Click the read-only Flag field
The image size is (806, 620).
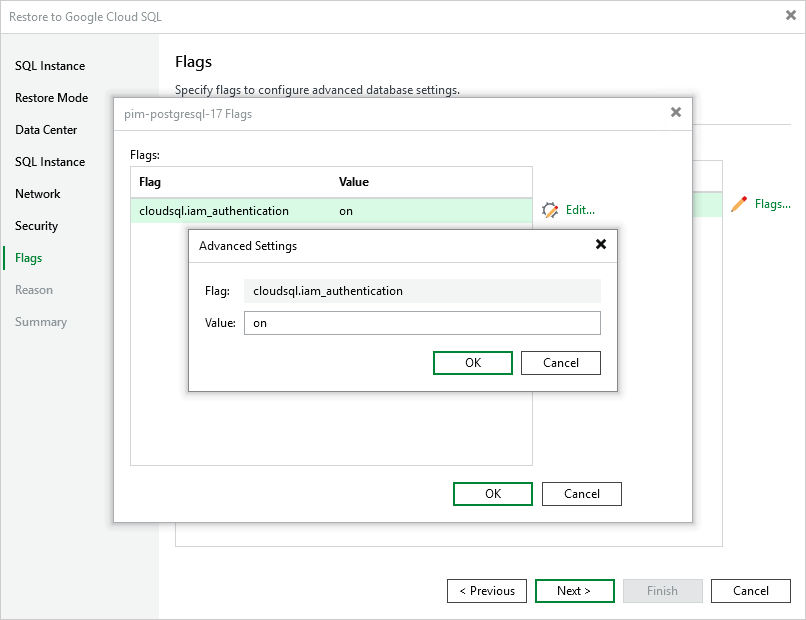[x=422, y=291]
